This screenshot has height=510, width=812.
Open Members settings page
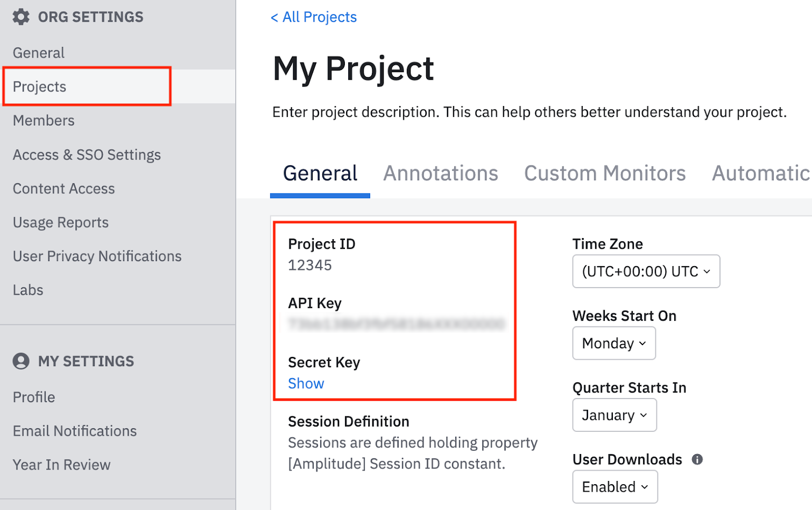[44, 121]
